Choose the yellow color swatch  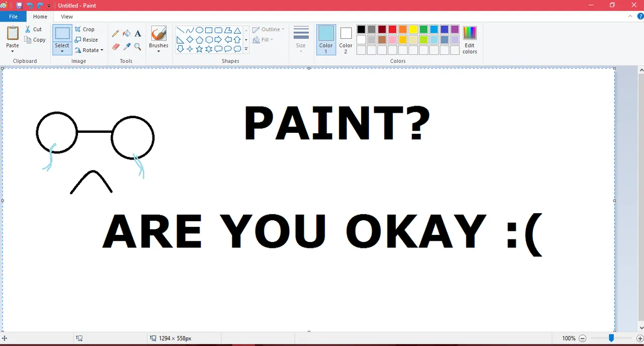(413, 29)
